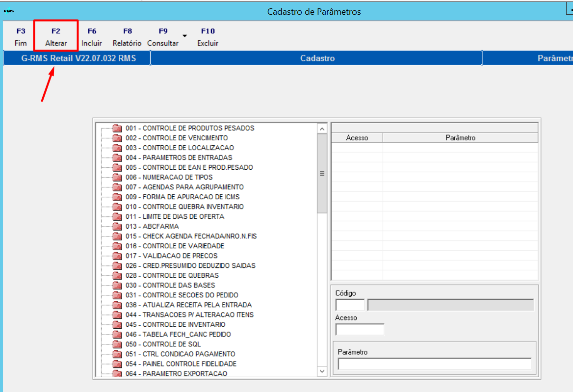Open folder icon for 051 - CTRL CONDICAO PAGAMENTO
The width and height of the screenshot is (573, 392).
tap(117, 354)
